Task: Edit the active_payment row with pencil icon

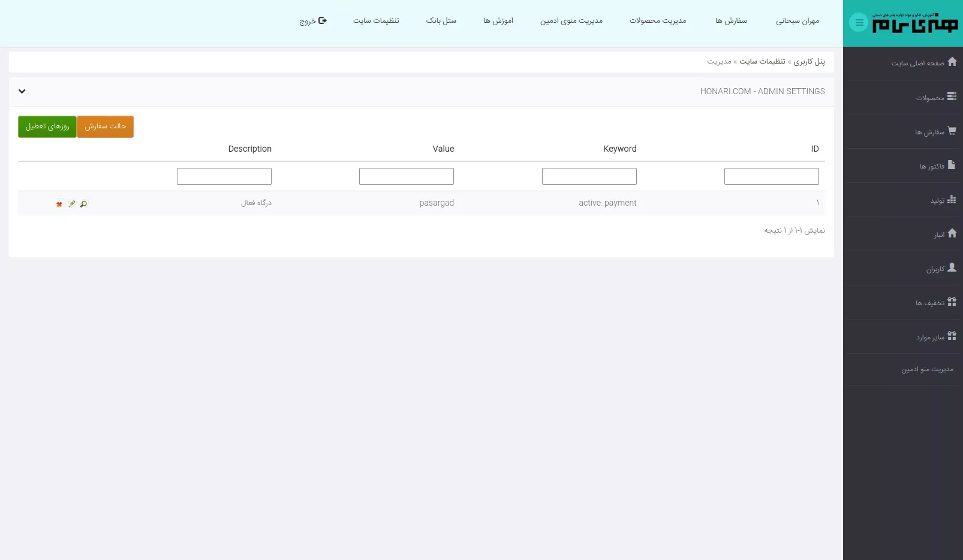Action: click(x=72, y=204)
